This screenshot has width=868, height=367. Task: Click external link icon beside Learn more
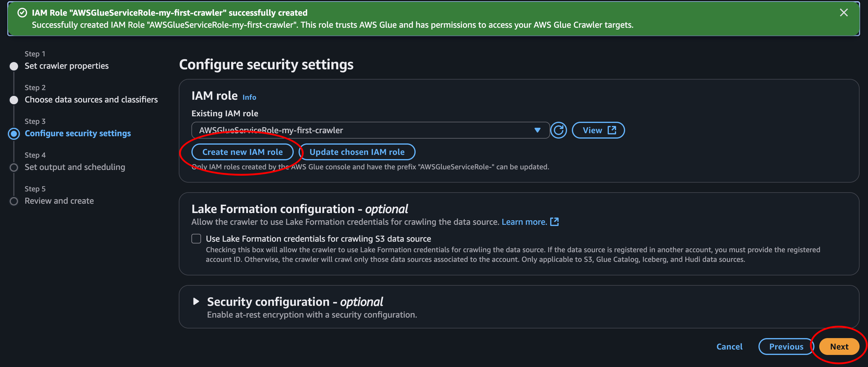click(x=554, y=222)
